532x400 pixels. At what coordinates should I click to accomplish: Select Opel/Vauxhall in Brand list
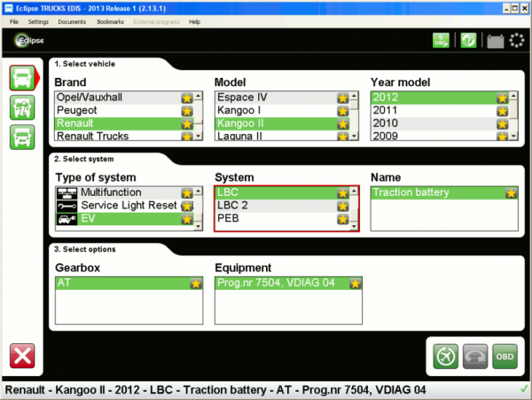pyautogui.click(x=124, y=98)
